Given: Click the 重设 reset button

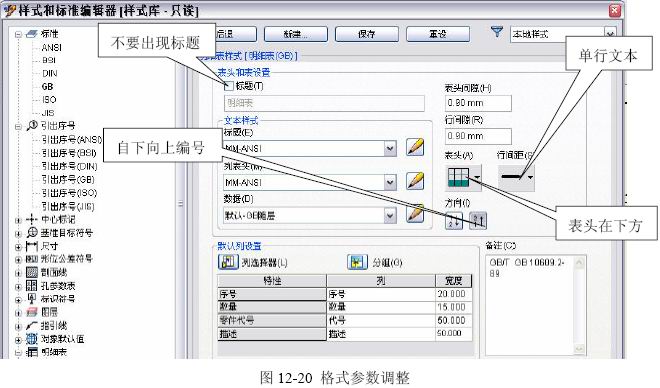Looking at the screenshot, I should tap(438, 34).
